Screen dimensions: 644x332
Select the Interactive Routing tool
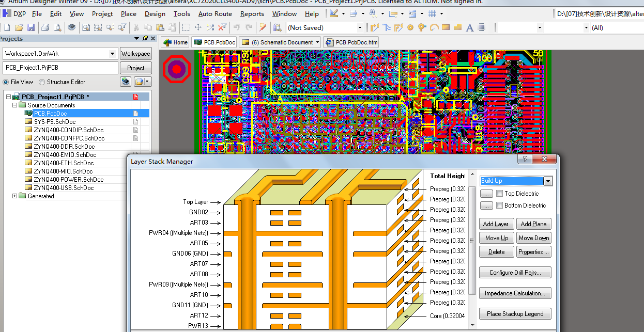tap(374, 27)
